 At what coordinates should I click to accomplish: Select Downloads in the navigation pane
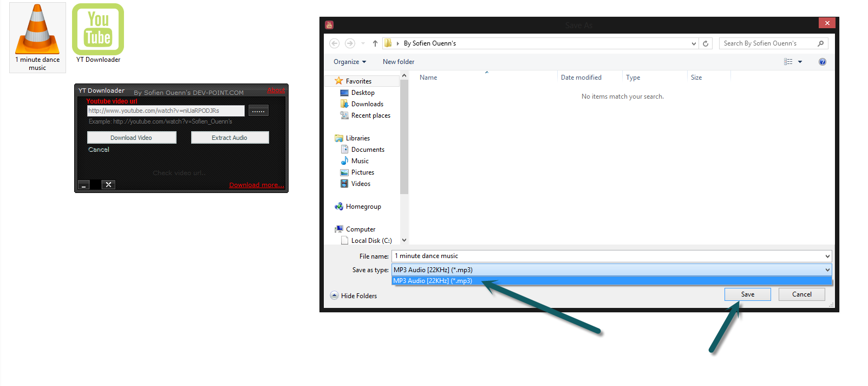(x=367, y=104)
